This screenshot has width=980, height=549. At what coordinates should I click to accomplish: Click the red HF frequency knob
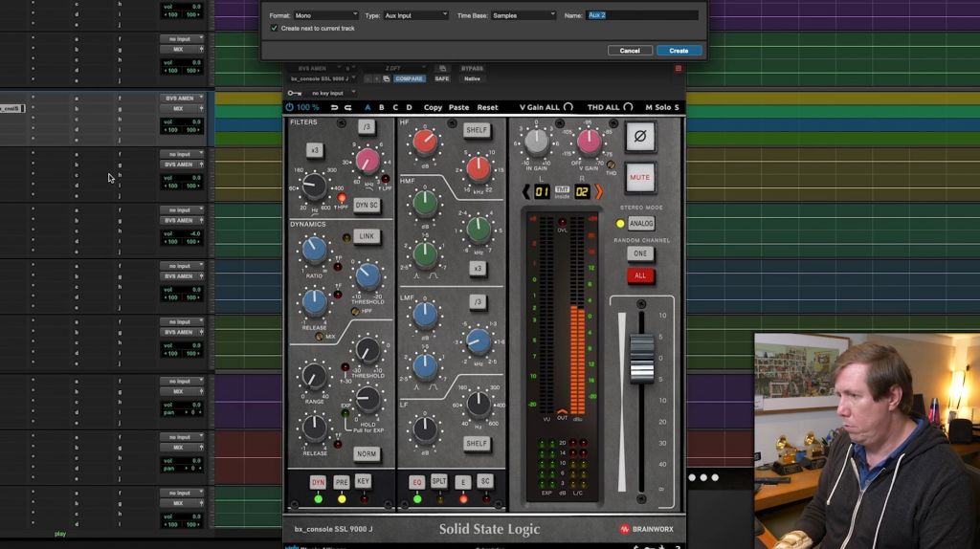click(479, 168)
